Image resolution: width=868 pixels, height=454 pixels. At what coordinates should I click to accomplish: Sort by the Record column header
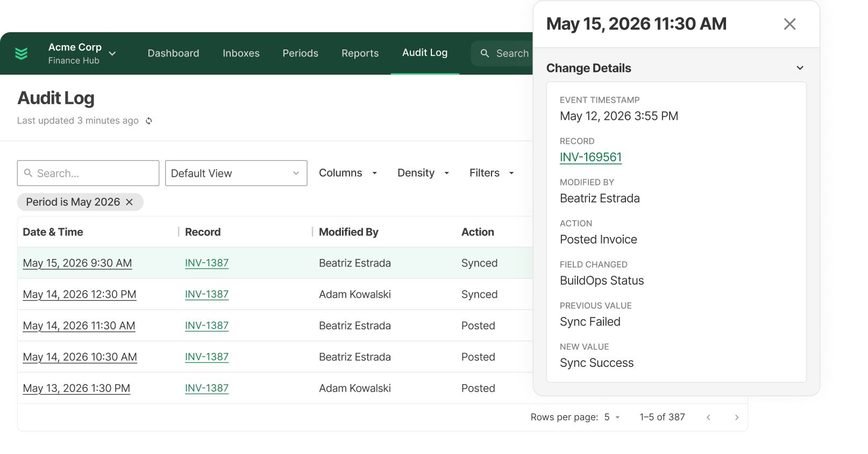pyautogui.click(x=203, y=232)
